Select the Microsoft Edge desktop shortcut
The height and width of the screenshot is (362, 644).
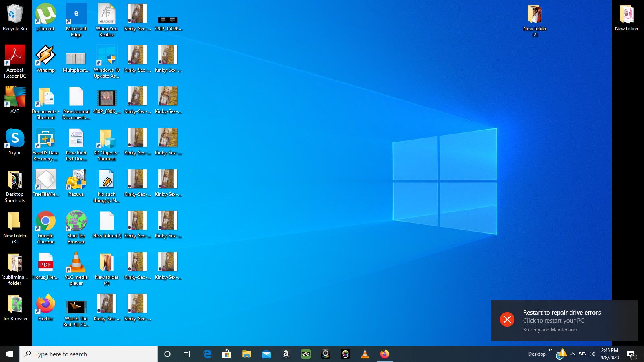tap(76, 20)
